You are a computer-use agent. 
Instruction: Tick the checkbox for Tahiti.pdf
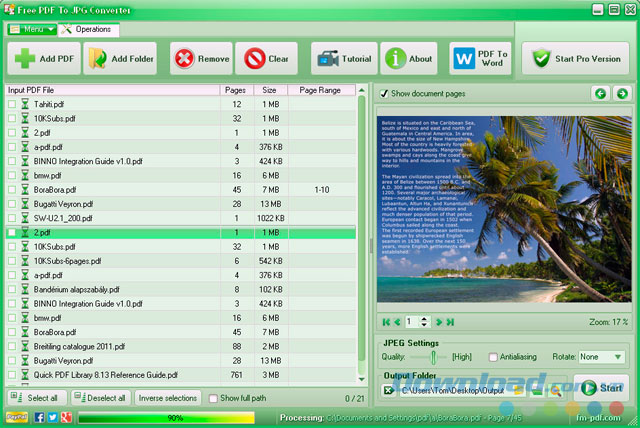click(12, 104)
